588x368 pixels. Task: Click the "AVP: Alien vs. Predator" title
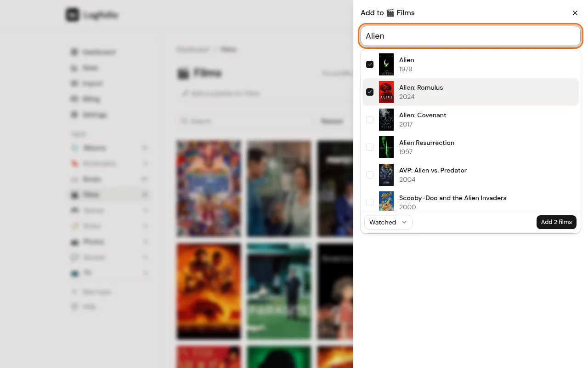click(x=433, y=170)
